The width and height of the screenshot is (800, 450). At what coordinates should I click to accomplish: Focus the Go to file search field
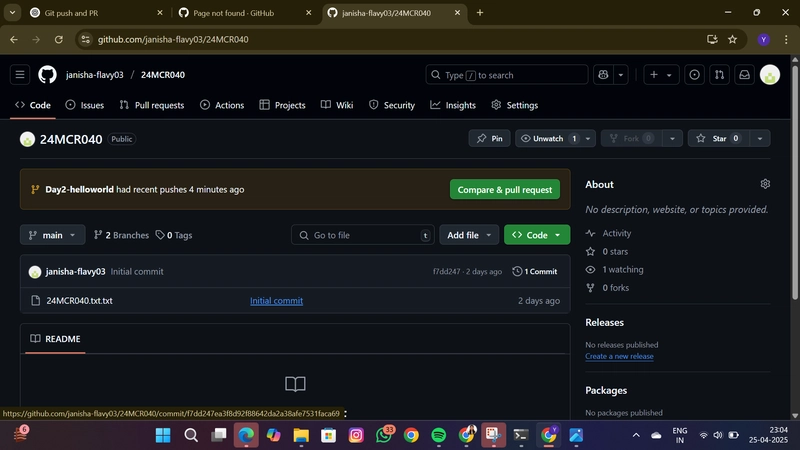[x=363, y=235]
